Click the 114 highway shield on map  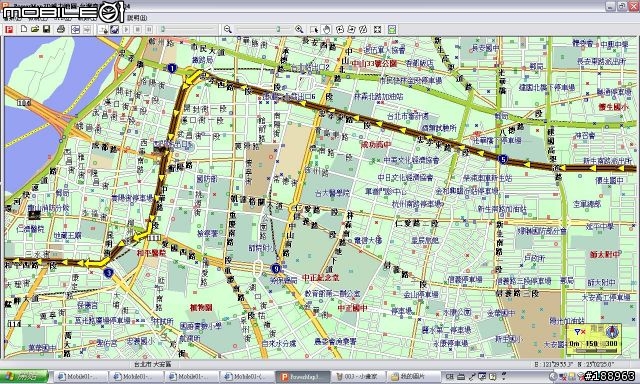pos(14,324)
